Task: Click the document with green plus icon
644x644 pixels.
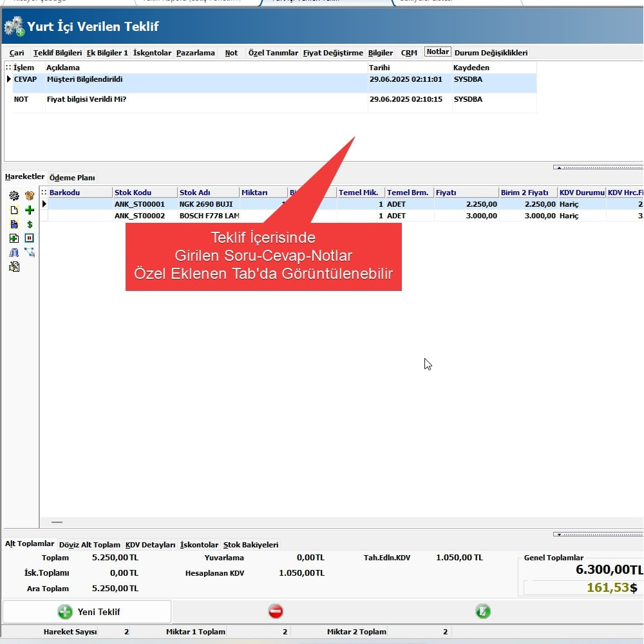Action: [14, 238]
